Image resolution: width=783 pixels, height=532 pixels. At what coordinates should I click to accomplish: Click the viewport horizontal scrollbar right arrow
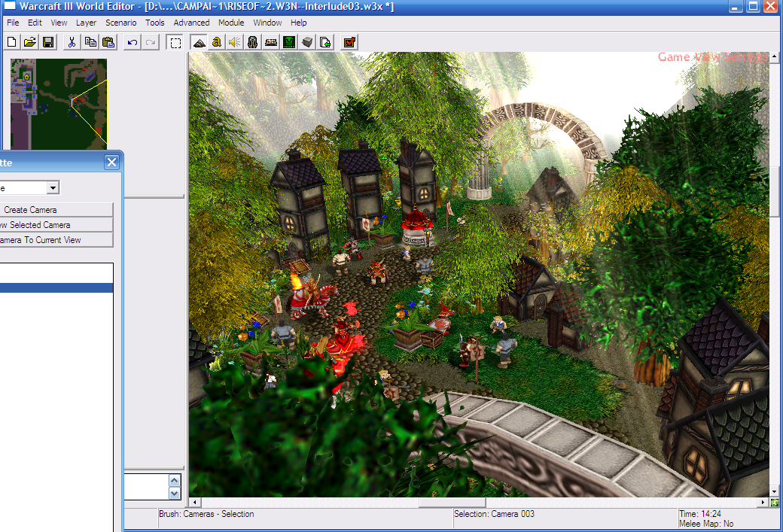point(763,503)
